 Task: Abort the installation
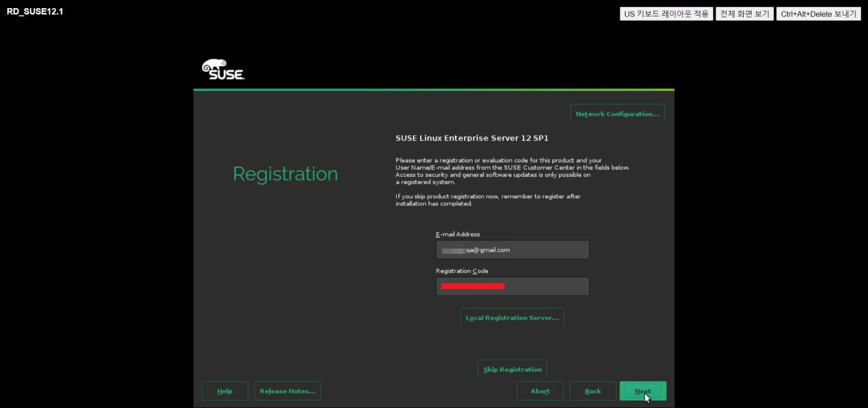[540, 391]
